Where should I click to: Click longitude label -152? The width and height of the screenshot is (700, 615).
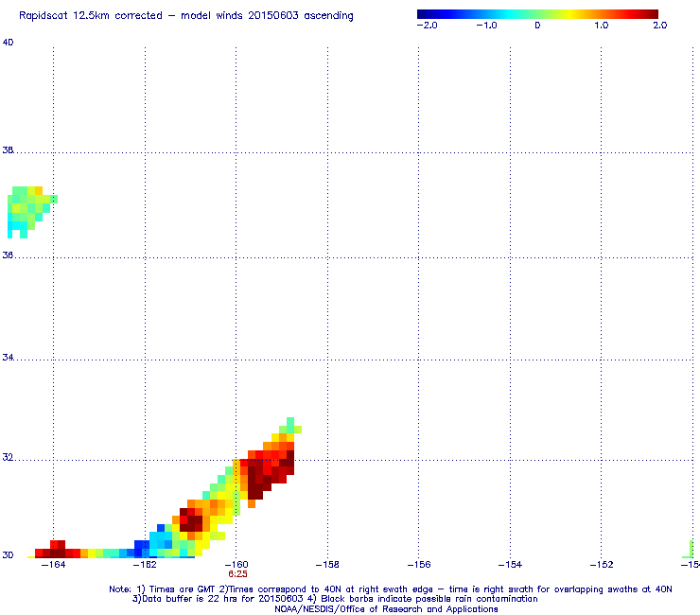tap(602, 565)
